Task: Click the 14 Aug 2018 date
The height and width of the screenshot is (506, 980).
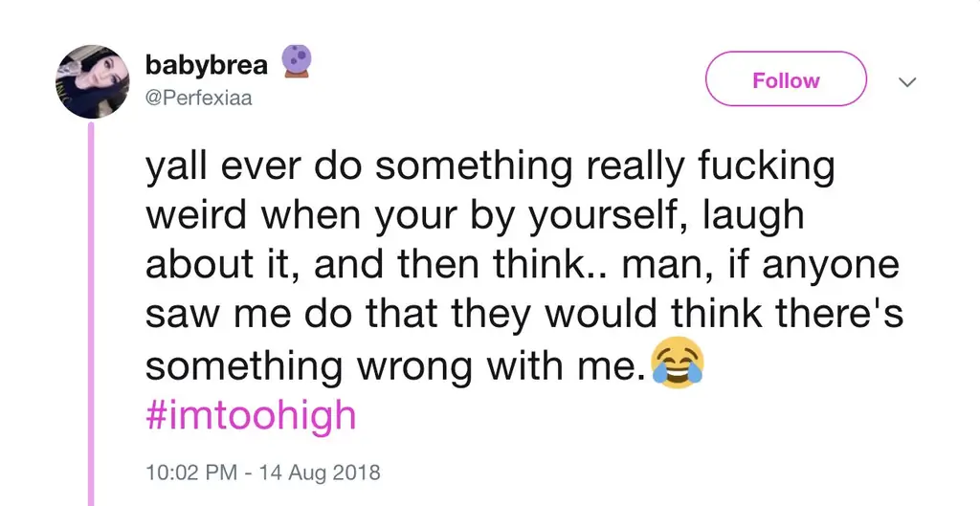Action: [320, 472]
